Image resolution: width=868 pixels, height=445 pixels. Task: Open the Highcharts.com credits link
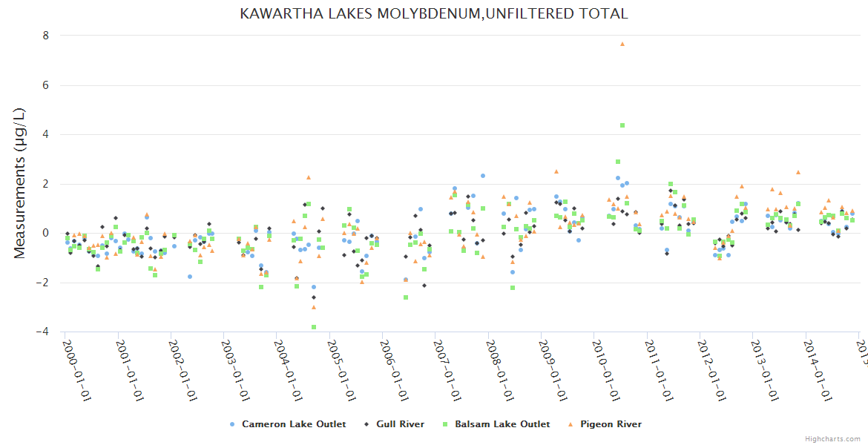click(x=832, y=439)
